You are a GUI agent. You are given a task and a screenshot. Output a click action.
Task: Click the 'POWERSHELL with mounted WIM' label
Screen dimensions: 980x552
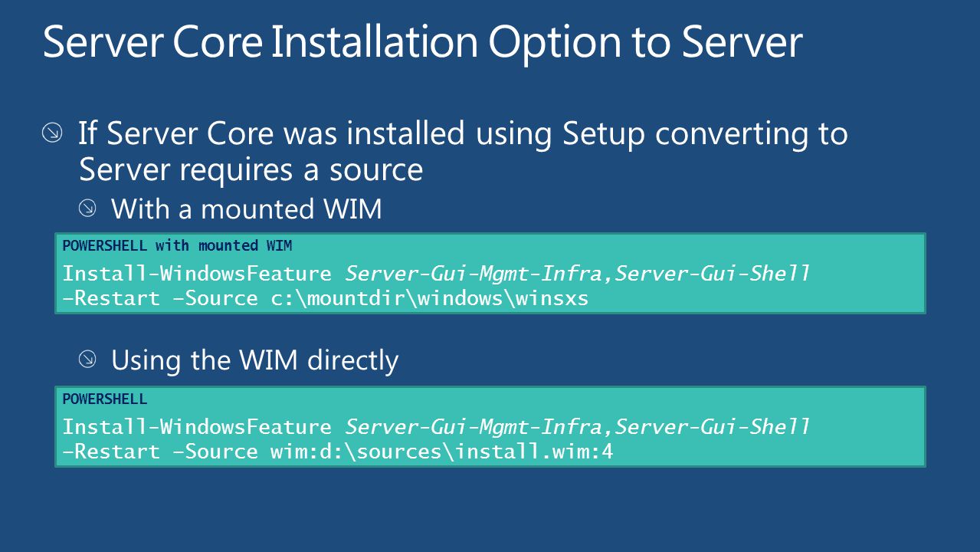(x=177, y=246)
